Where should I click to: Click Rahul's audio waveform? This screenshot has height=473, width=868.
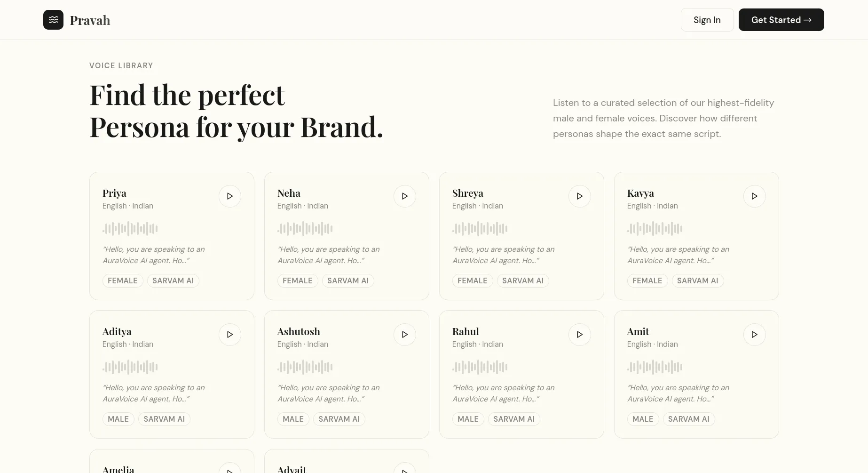[480, 367]
